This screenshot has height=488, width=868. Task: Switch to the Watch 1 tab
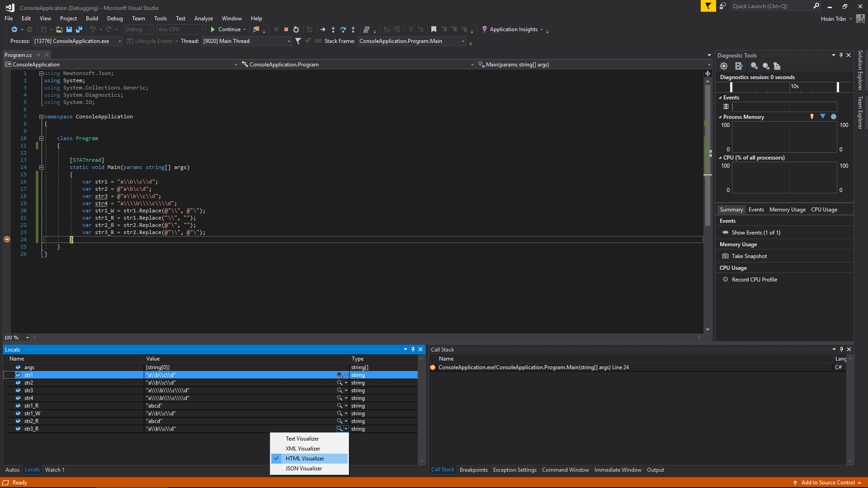click(55, 470)
